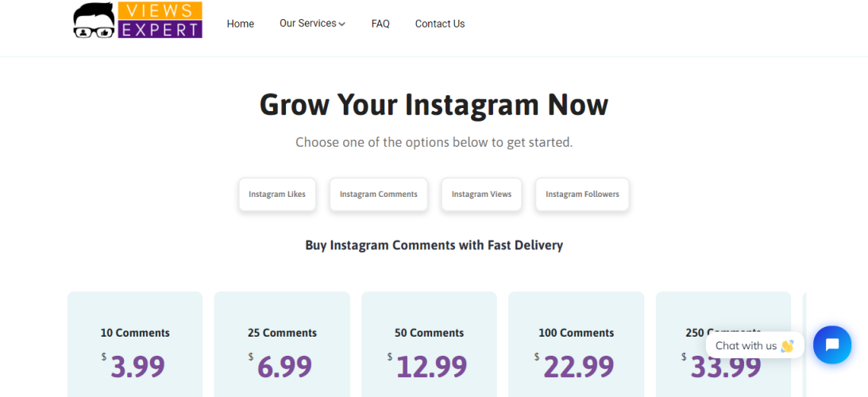Image resolution: width=868 pixels, height=397 pixels.
Task: Select the Instagram Followers tab
Action: (582, 195)
